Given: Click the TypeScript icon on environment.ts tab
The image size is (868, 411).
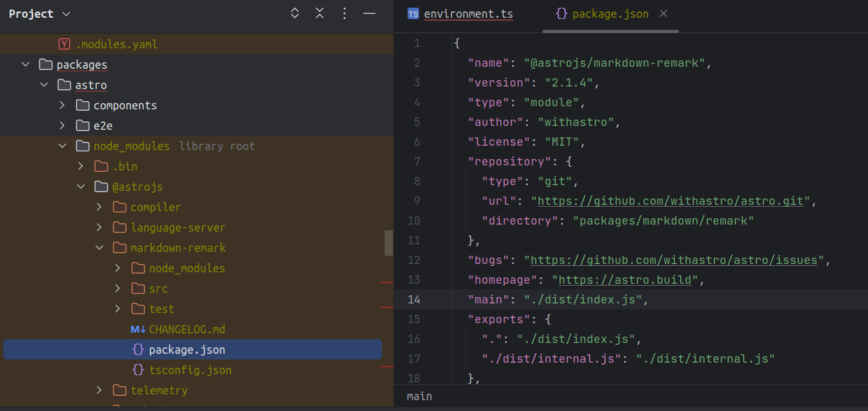Looking at the screenshot, I should pos(413,13).
